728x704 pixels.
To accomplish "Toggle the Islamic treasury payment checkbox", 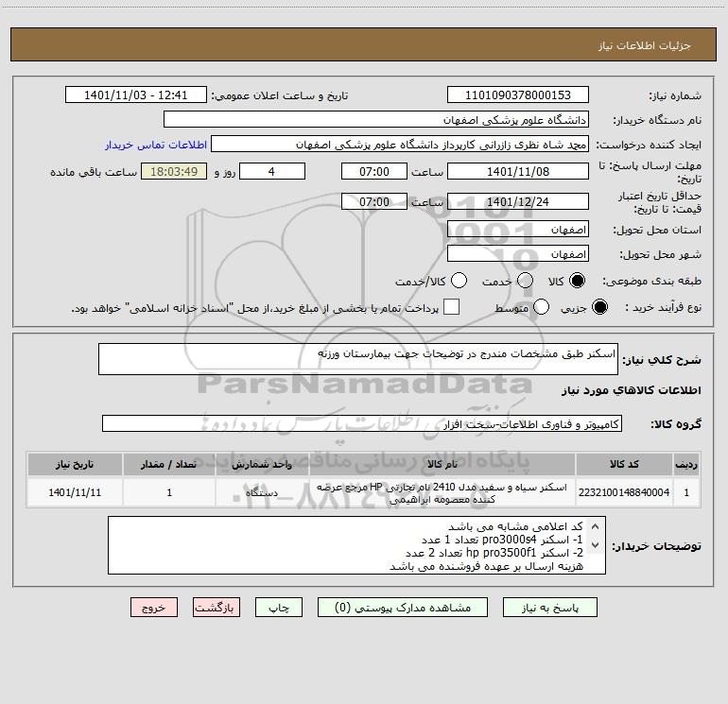I will coord(451,307).
